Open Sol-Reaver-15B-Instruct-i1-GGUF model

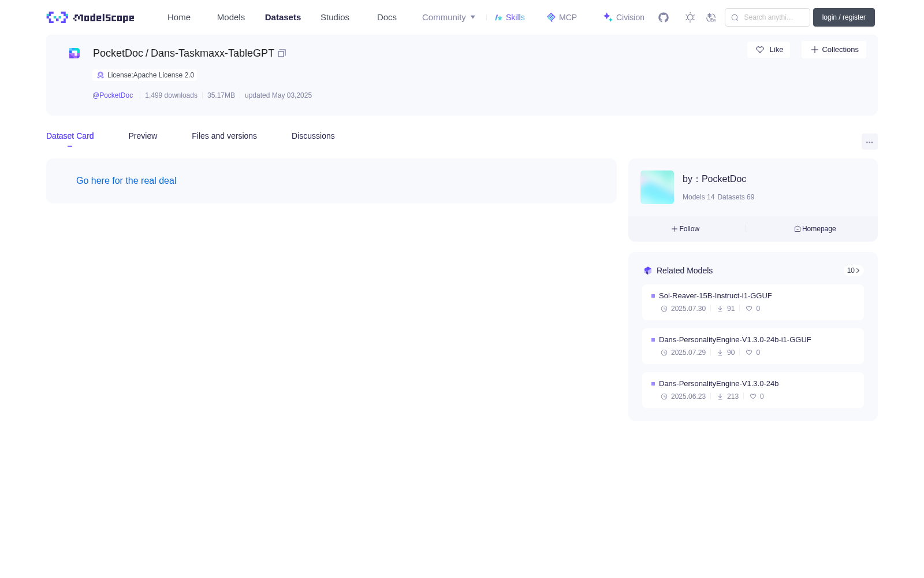point(716,296)
